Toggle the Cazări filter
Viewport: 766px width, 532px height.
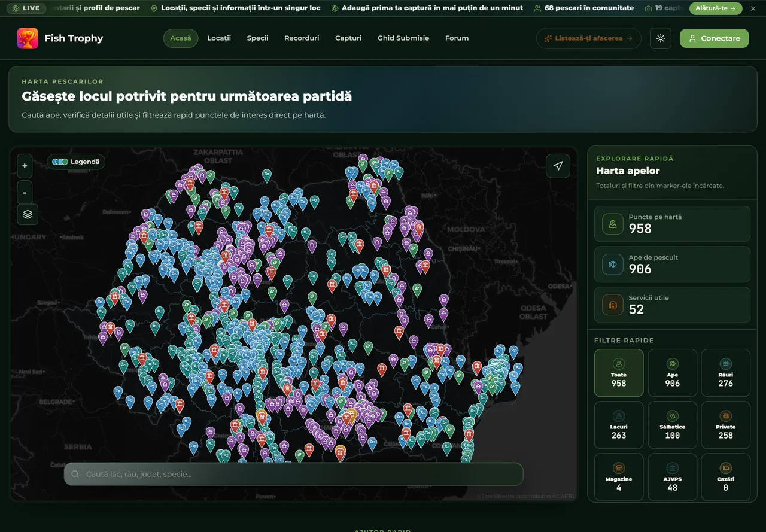726,477
